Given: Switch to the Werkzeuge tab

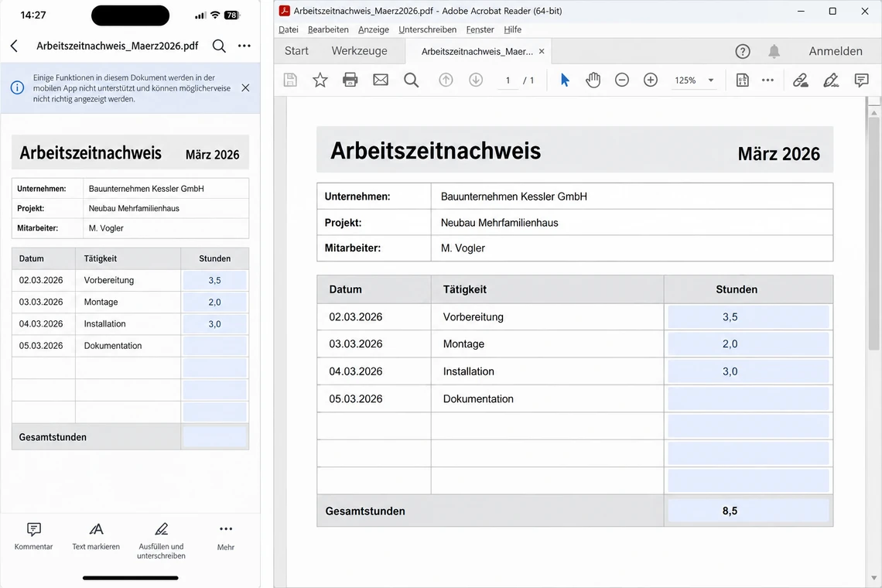Looking at the screenshot, I should point(360,51).
